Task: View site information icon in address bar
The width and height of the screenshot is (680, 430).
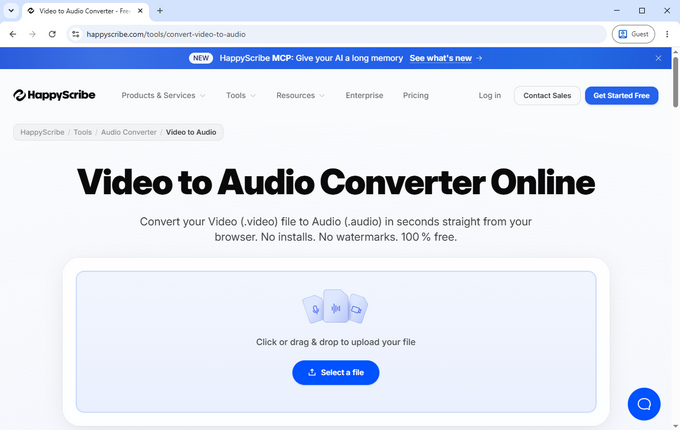Action: pyautogui.click(x=75, y=34)
